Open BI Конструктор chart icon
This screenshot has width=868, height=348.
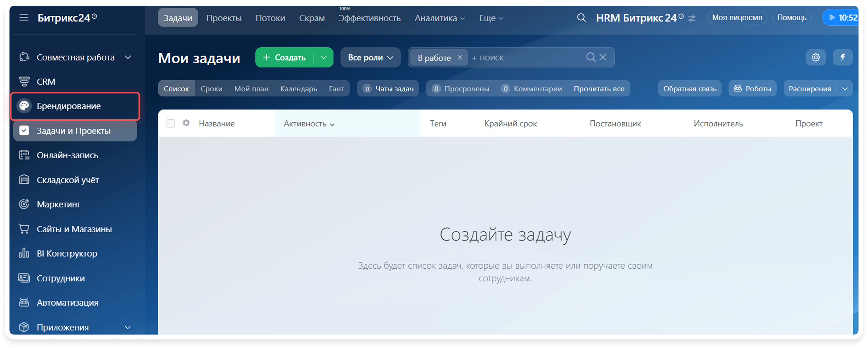24,253
